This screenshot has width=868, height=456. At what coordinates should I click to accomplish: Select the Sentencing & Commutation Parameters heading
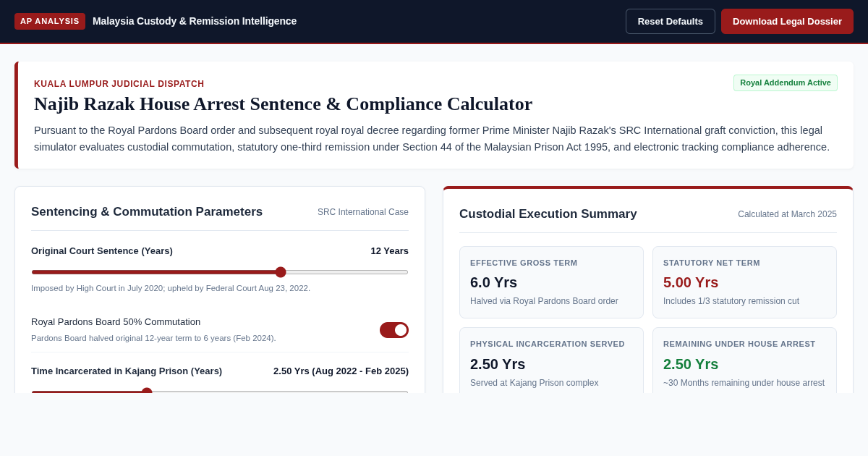(x=147, y=212)
